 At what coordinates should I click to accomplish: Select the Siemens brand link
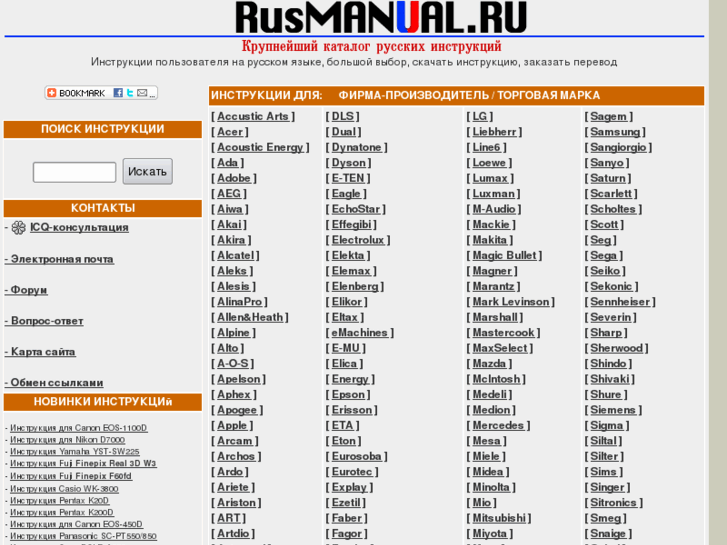[x=613, y=410]
